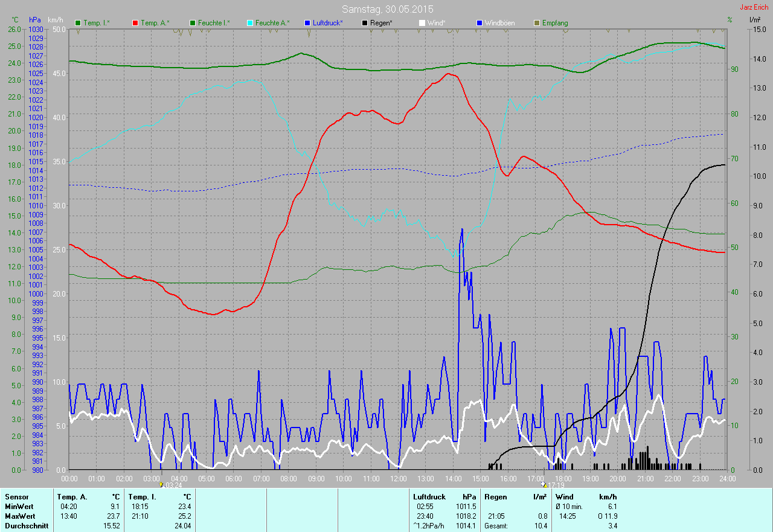Click the 14:25 gust time in the table

568,516
